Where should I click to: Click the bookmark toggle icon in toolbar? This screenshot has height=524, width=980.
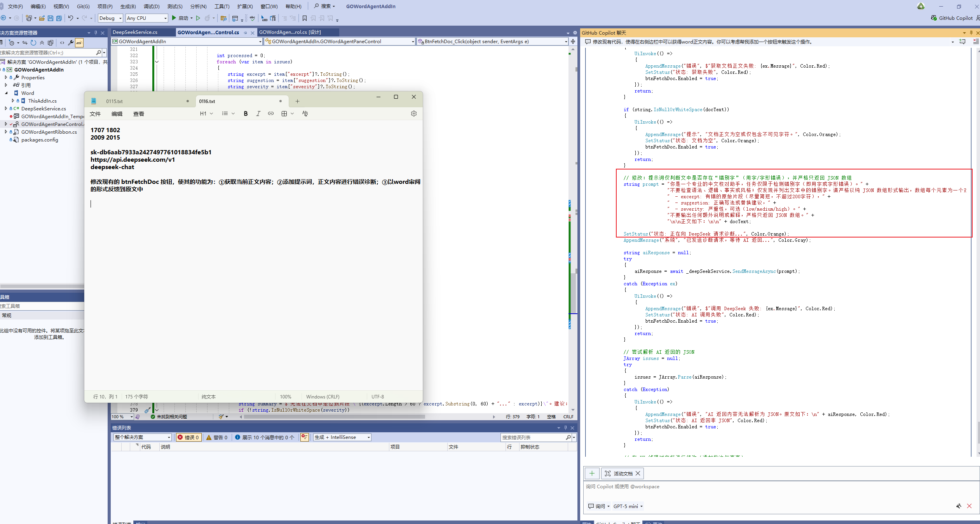[x=305, y=18]
